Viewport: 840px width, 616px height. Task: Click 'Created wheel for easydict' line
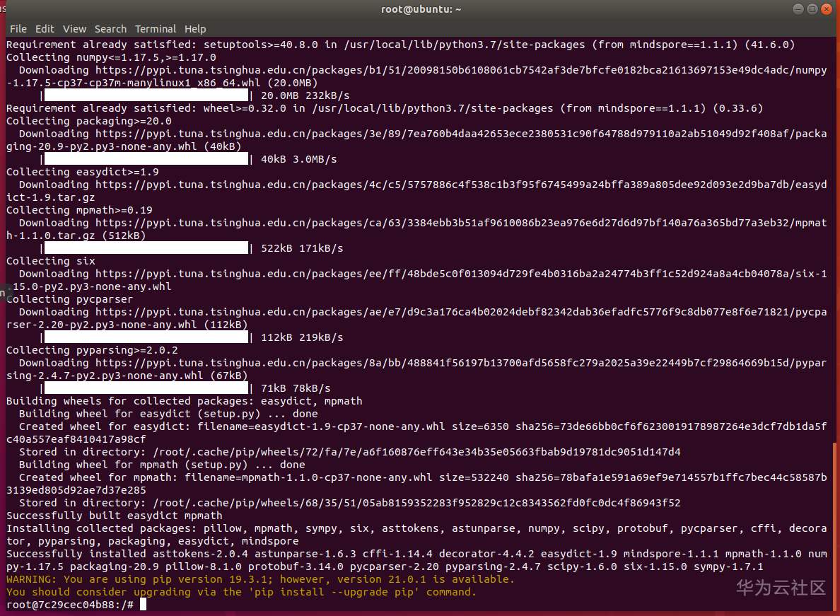(x=416, y=433)
